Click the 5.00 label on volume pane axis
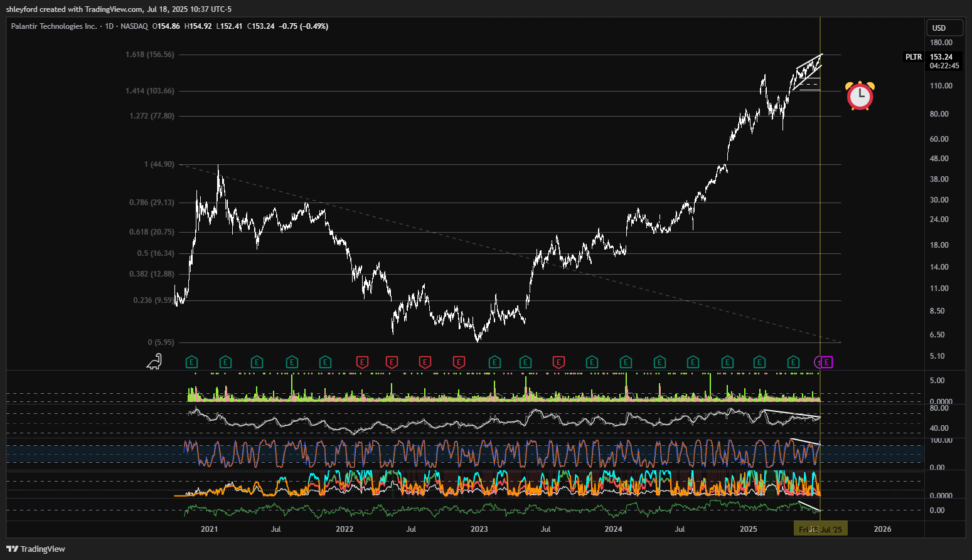 (937, 381)
